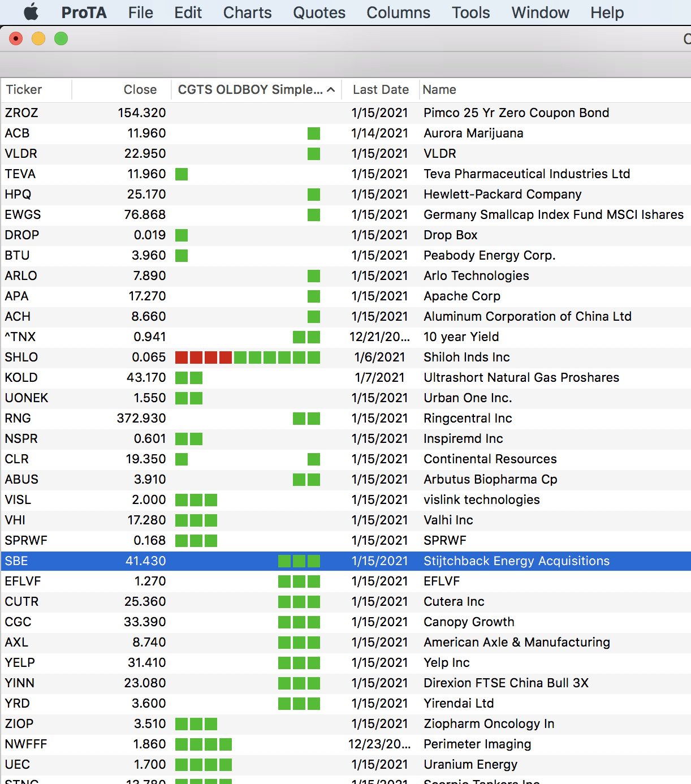The height and width of the screenshot is (784, 691).
Task: Click Continental Resources name
Action: click(490, 459)
